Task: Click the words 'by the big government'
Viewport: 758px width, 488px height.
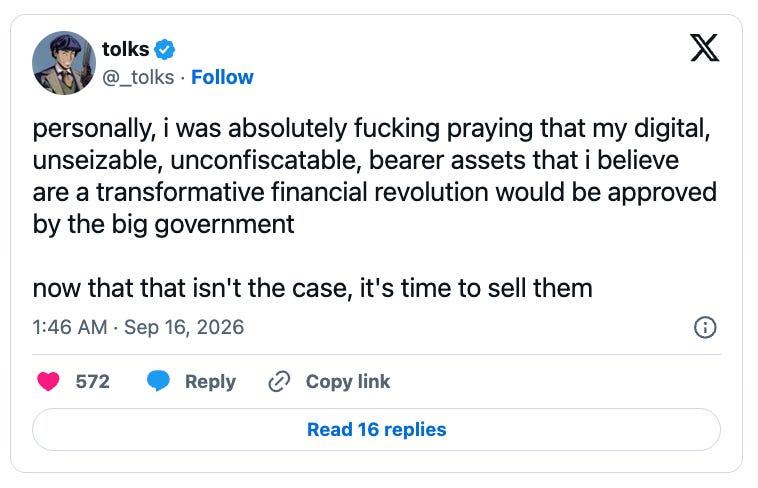Action: pos(163,224)
